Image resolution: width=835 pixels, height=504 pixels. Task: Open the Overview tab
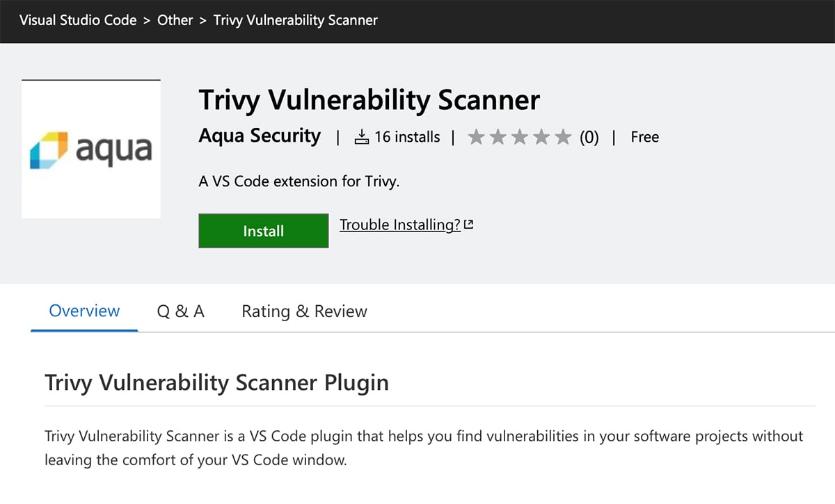point(84,311)
